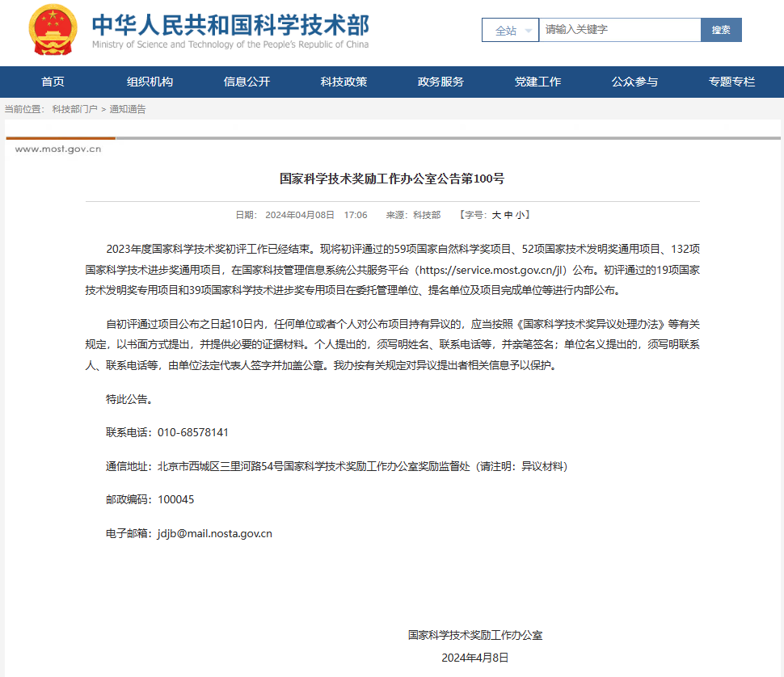Focus the 请输入关键字 search field
Image resolution: width=784 pixels, height=677 pixels.
click(619, 30)
